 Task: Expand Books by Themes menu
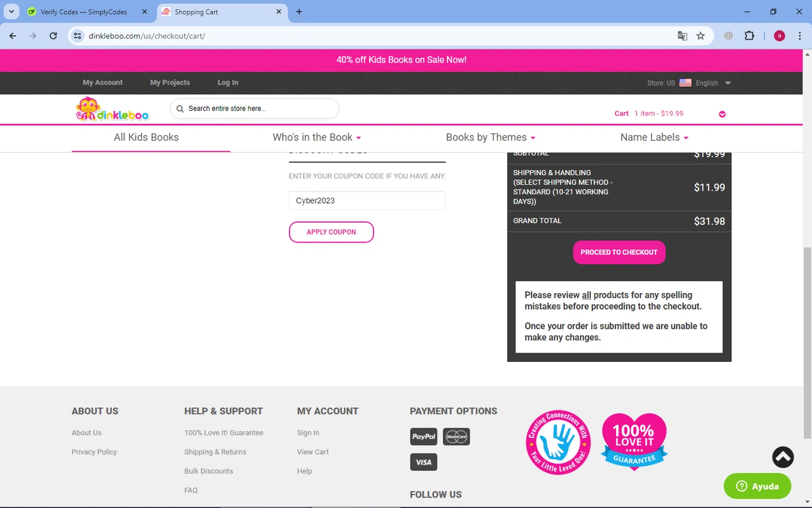[490, 138]
